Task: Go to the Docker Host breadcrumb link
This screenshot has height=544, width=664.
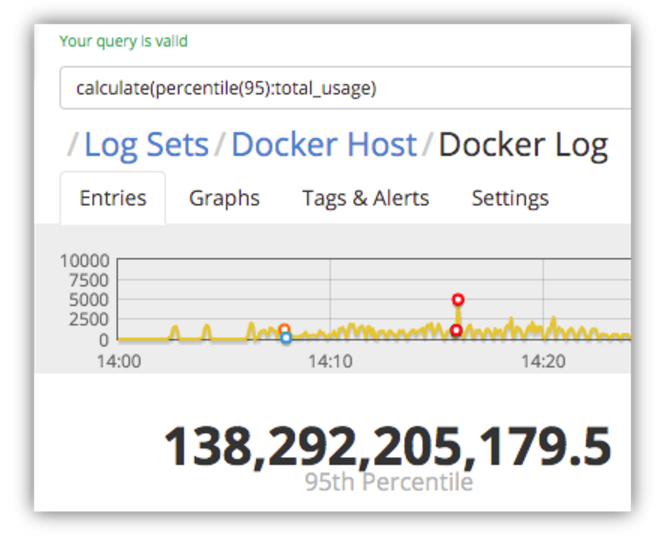Action: click(323, 145)
